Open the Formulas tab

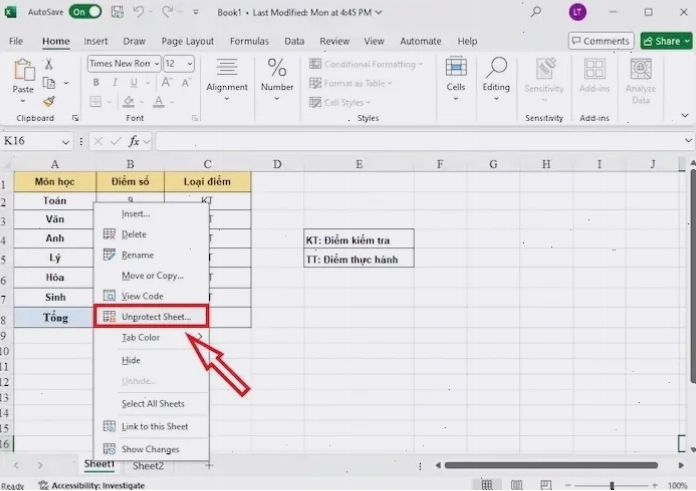click(249, 41)
